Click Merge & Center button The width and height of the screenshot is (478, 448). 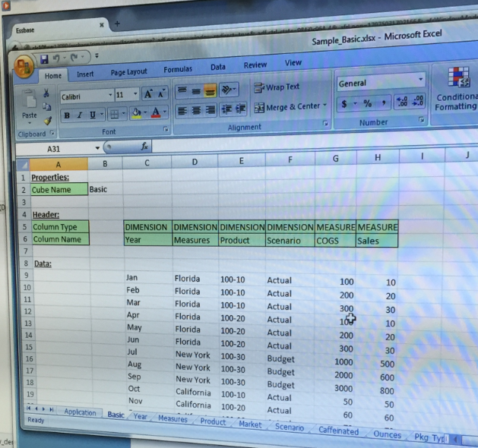[286, 107]
